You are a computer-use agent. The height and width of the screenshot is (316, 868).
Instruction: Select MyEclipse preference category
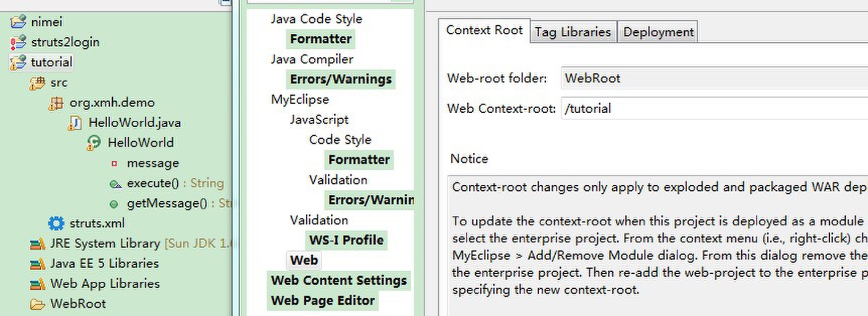click(x=300, y=100)
